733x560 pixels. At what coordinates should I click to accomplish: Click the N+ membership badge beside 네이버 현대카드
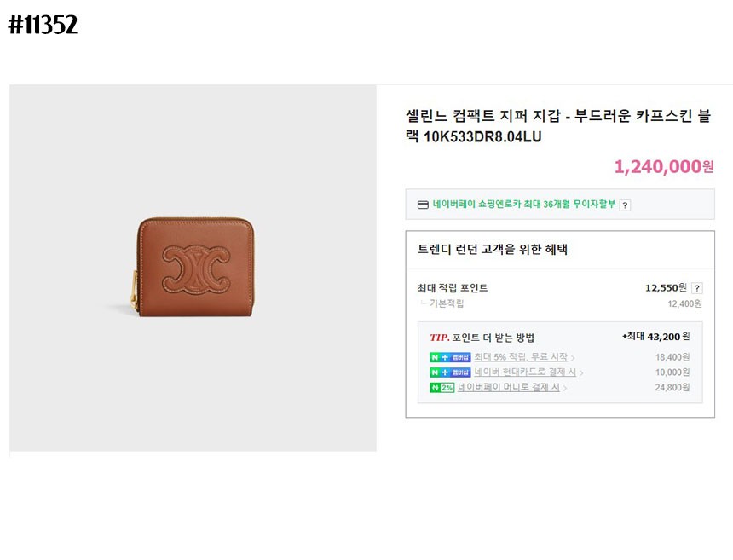[450, 372]
